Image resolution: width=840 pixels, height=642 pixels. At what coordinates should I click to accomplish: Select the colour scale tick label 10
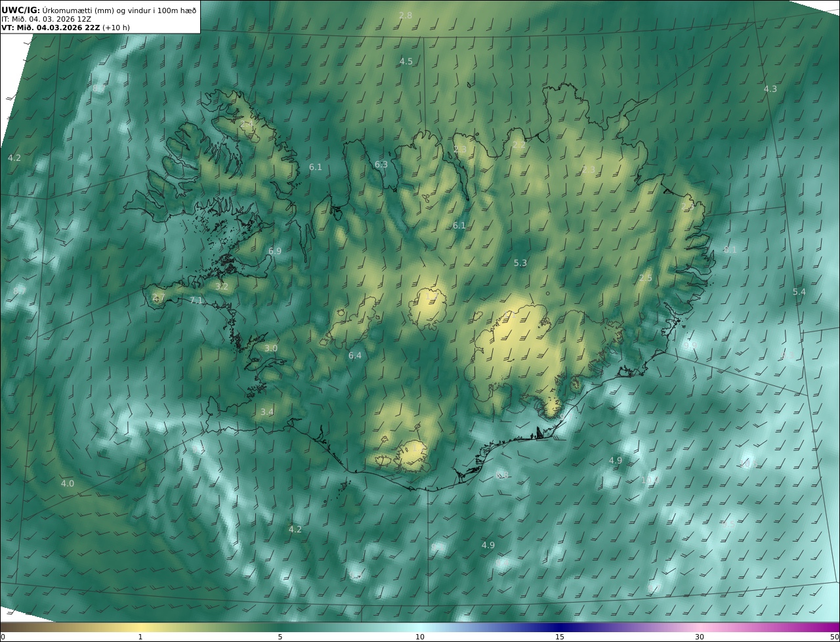420,637
